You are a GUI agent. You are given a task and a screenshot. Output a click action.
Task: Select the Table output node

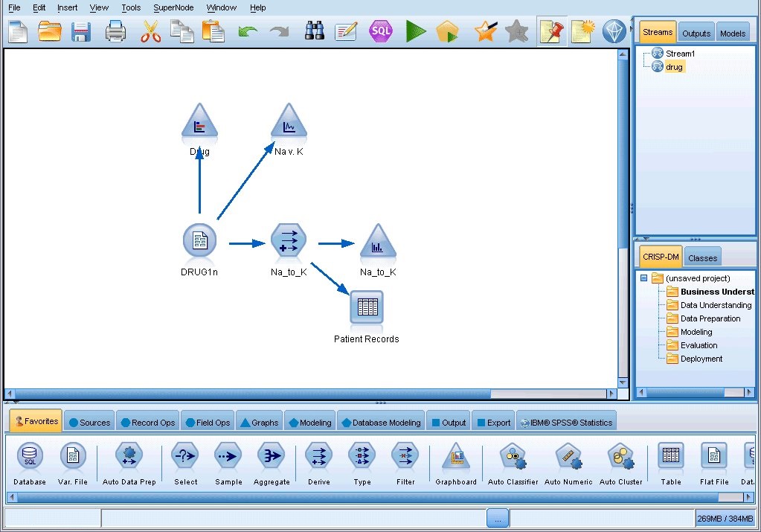click(x=670, y=457)
